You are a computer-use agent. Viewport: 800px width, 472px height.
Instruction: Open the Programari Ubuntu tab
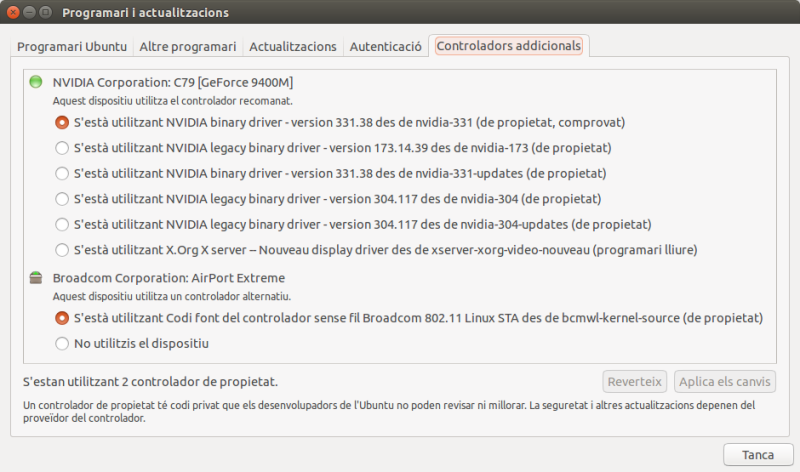coord(71,47)
